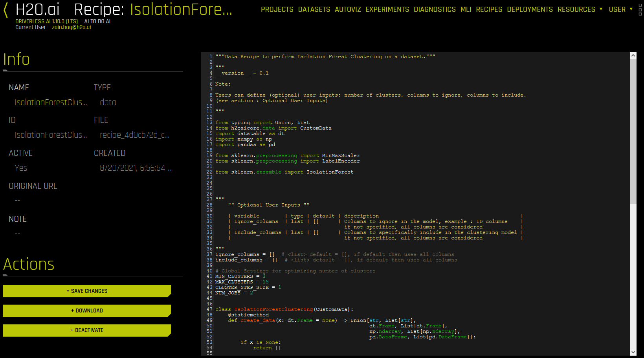Open the AUTOVIZ page

coord(348,9)
